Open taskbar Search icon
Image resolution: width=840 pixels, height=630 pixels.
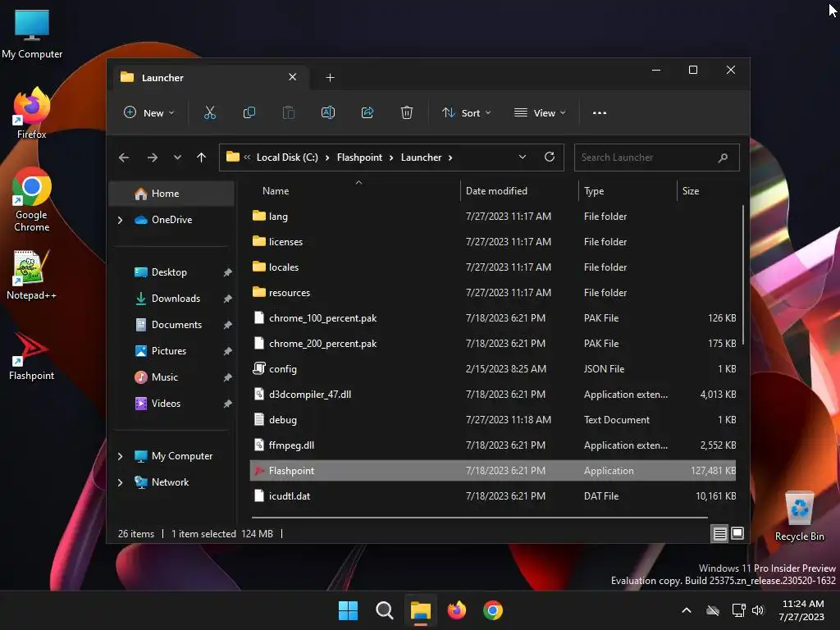click(x=384, y=610)
